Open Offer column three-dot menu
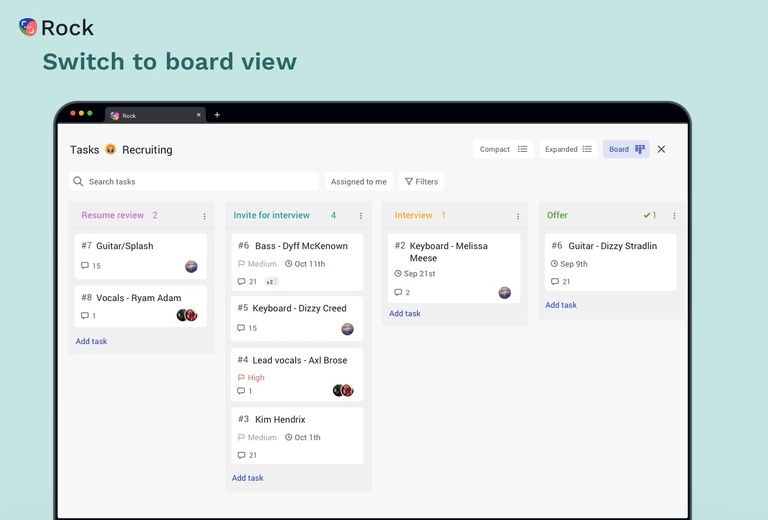This screenshot has width=768, height=520. pos(674,216)
